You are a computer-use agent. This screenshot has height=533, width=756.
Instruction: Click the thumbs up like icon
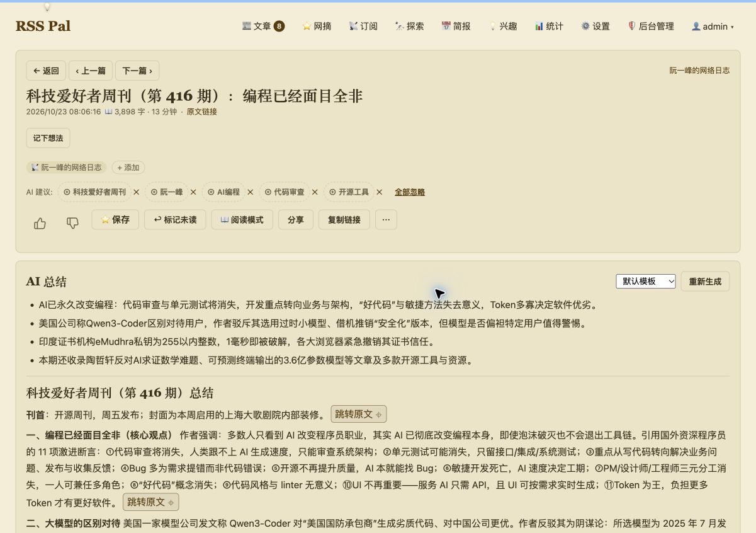click(x=40, y=223)
